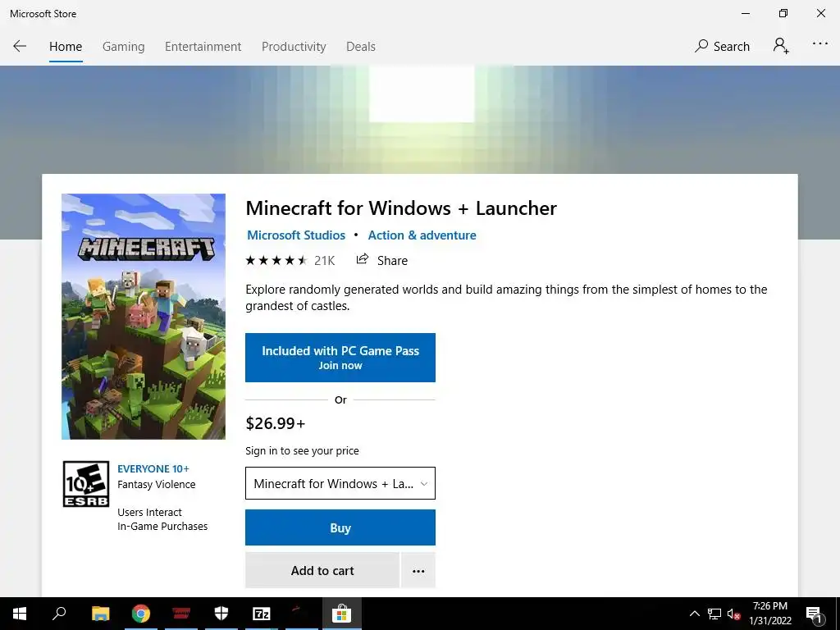This screenshot has height=630, width=840.
Task: Click Add to cart button
Action: pos(322,571)
